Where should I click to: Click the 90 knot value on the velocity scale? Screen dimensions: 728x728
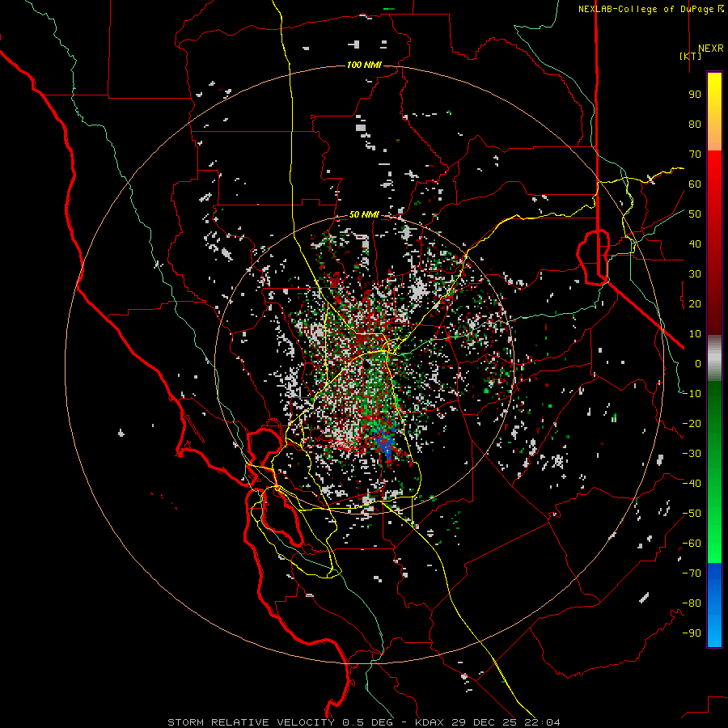pos(695,95)
